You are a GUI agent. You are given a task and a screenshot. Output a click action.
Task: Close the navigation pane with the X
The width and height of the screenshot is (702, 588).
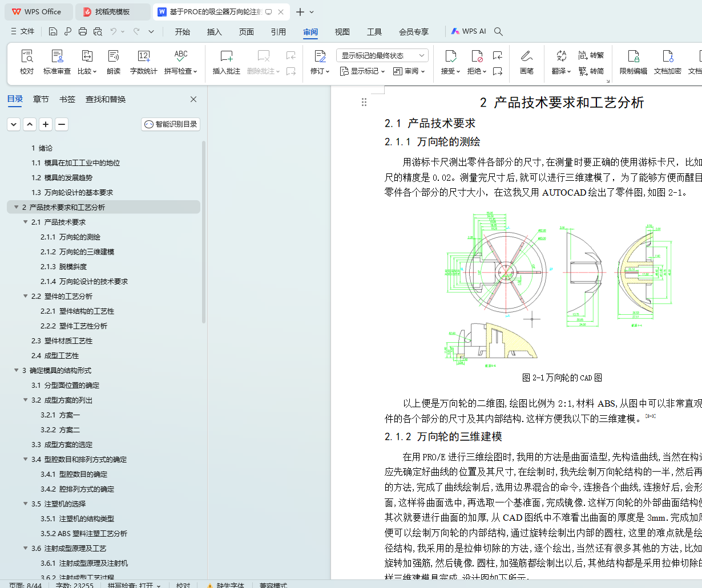193,99
